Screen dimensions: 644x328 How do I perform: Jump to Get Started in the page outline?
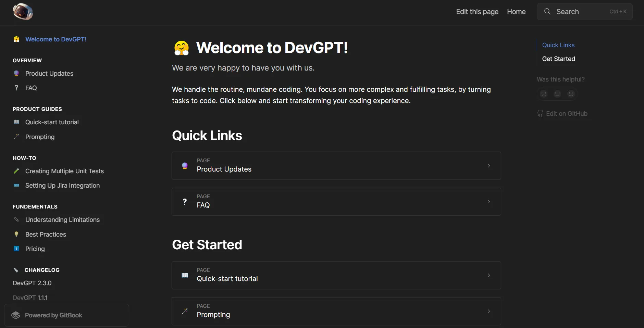tap(558, 59)
